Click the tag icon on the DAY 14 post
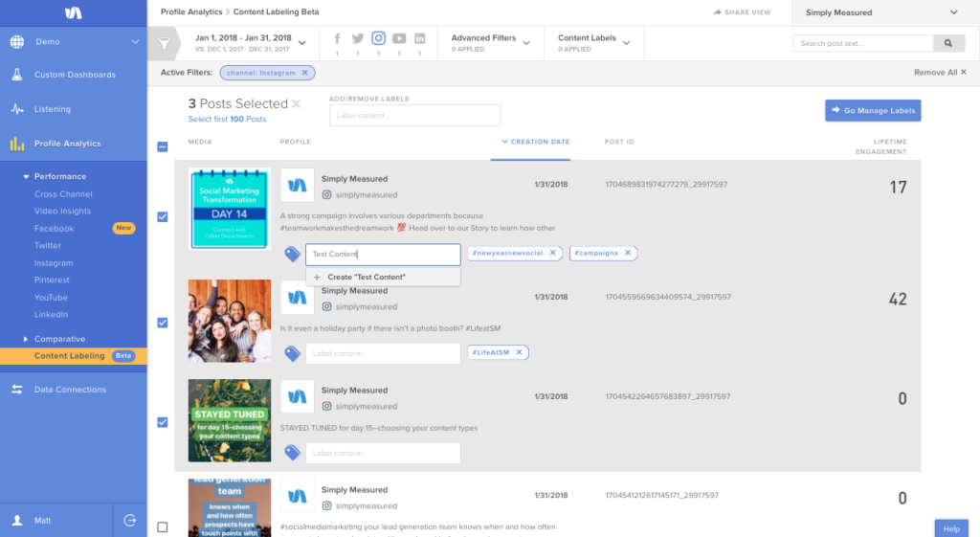The height and width of the screenshot is (537, 980). 293,254
